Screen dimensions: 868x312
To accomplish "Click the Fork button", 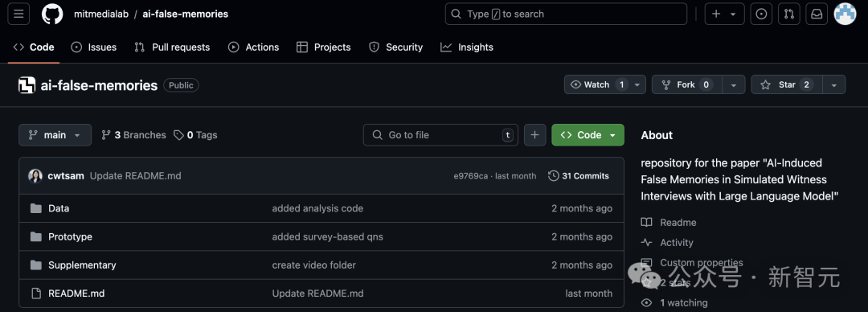I will pyautogui.click(x=686, y=84).
